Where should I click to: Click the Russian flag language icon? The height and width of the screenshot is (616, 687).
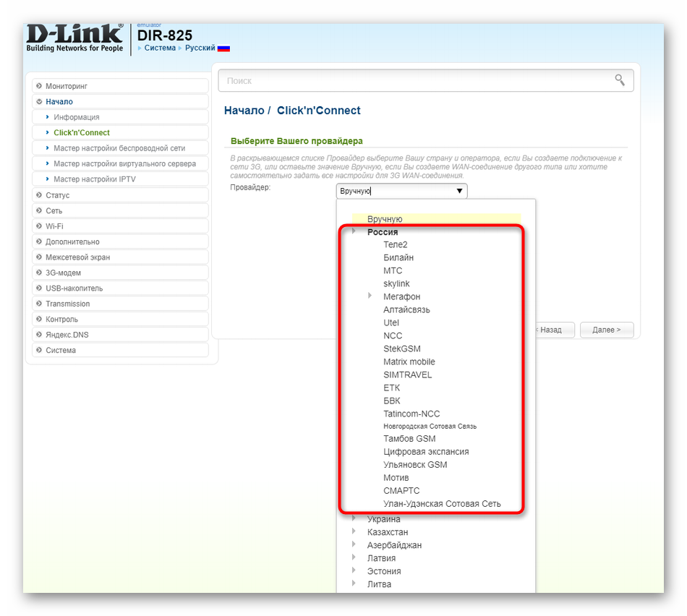coord(223,48)
